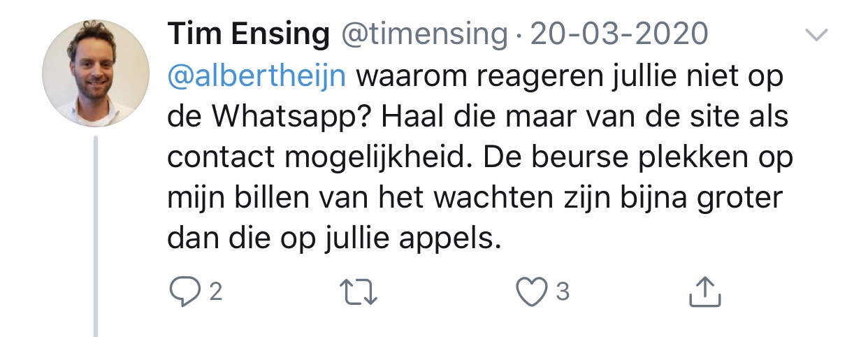Screen dimensions: 868x337
Task: Like the tweet with the heart icon
Action: pos(531,292)
